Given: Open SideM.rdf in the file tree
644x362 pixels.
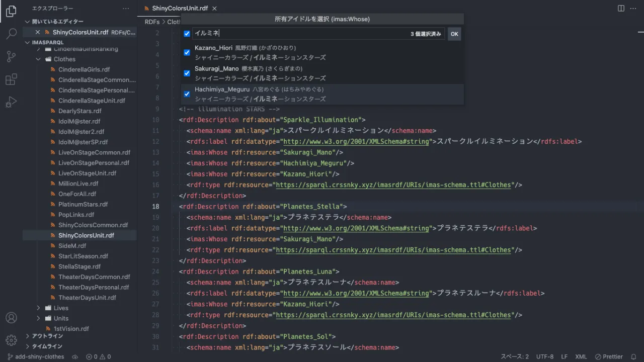Looking at the screenshot, I should (x=72, y=246).
